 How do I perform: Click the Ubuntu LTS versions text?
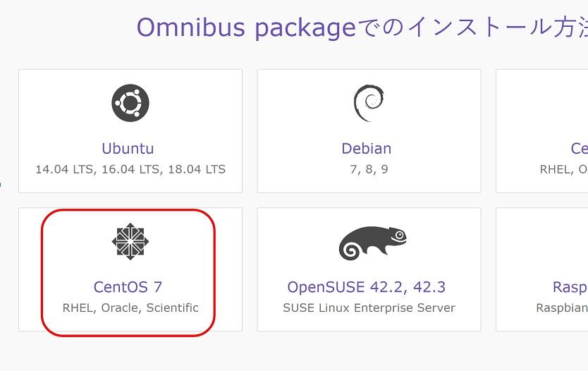130,169
